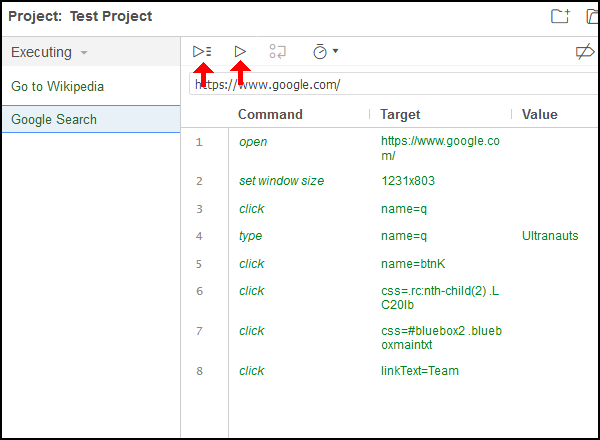Open existing project folder icon
This screenshot has width=600, height=440.
tap(592, 16)
